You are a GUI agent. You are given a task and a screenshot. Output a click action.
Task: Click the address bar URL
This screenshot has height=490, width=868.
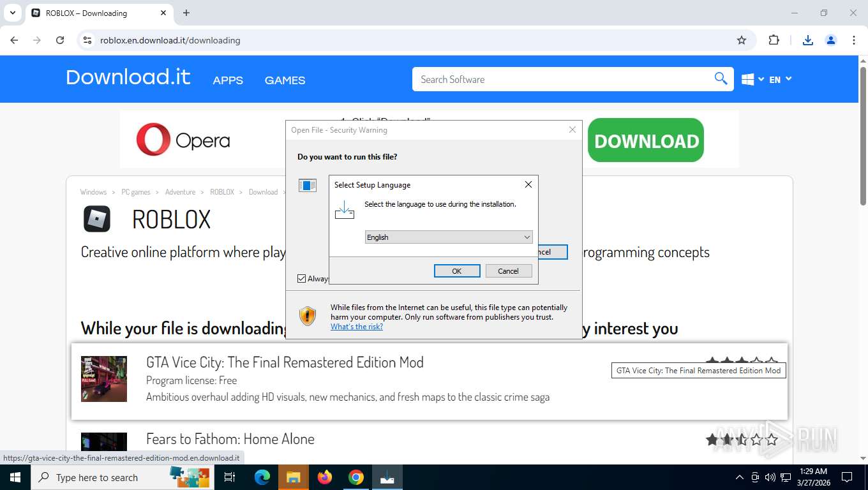click(x=170, y=40)
